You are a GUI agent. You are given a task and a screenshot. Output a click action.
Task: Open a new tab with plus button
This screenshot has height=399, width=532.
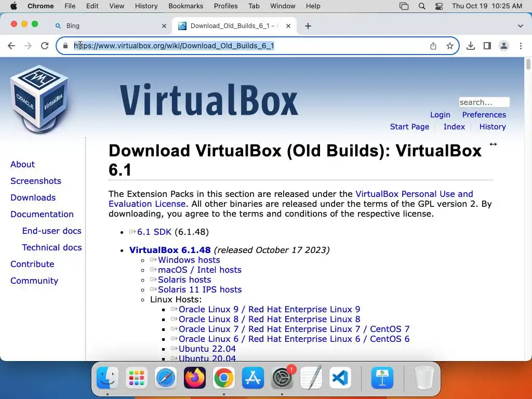point(308,26)
